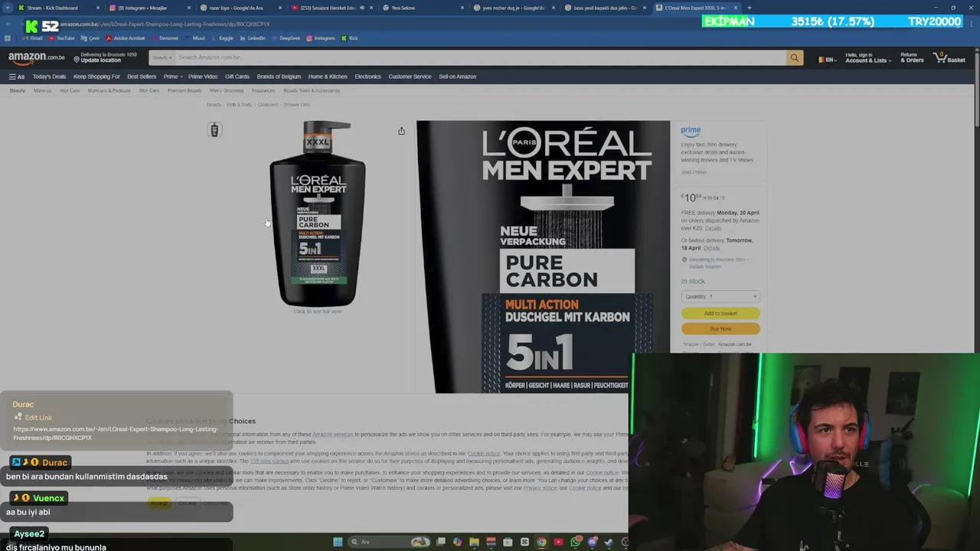Screen dimensions: 980x551
Task: Click the main L'Oréal product image
Action: tap(317, 214)
